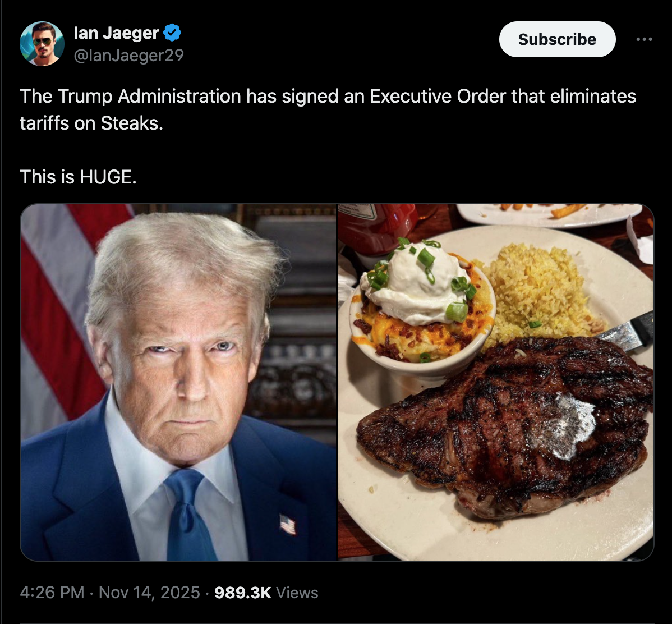Click the flag lapel pin in portrait
The width and height of the screenshot is (672, 624).
tap(288, 524)
